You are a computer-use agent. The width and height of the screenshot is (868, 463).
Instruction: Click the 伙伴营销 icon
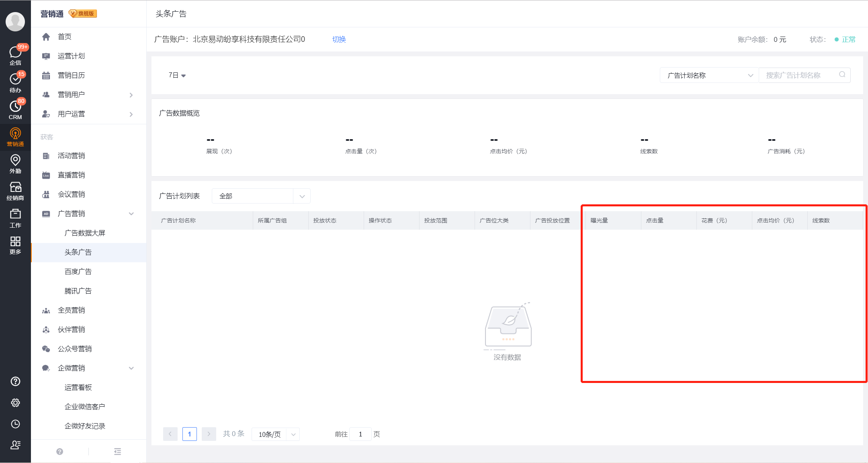(46, 329)
